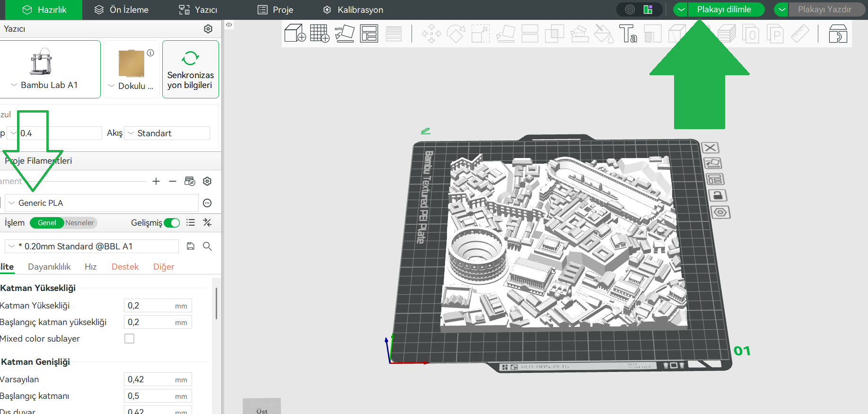Select the Dayanıklılık settings tab
868x414 pixels.
pos(49,267)
